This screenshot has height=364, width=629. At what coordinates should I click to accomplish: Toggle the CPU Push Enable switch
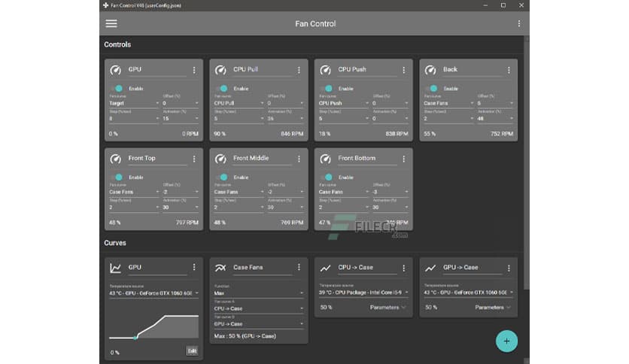pyautogui.click(x=327, y=89)
